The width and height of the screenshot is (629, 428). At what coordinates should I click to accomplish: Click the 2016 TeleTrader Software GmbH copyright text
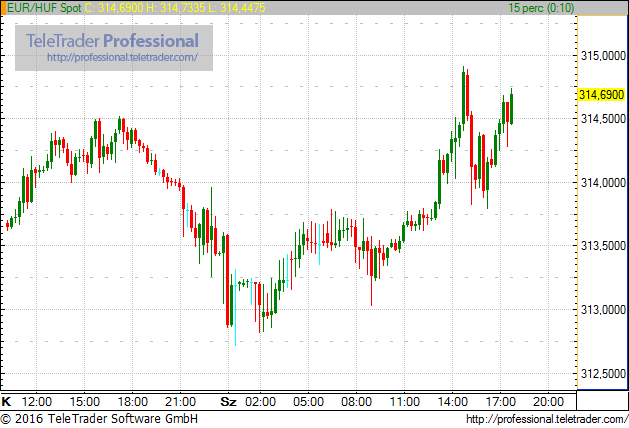pos(99,419)
